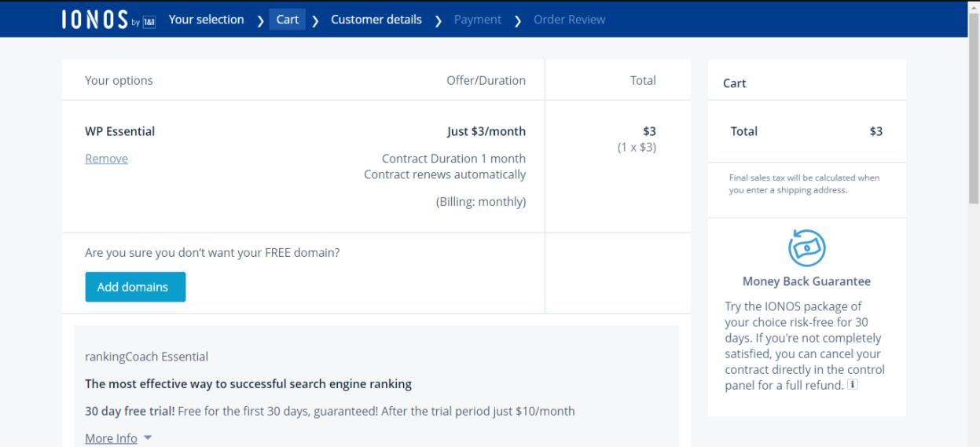Remove WP Essential from cart
The width and height of the screenshot is (980, 447).
[106, 159]
